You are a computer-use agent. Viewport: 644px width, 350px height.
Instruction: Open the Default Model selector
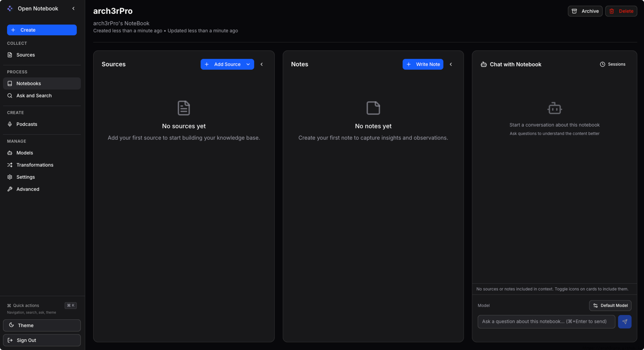tap(610, 306)
